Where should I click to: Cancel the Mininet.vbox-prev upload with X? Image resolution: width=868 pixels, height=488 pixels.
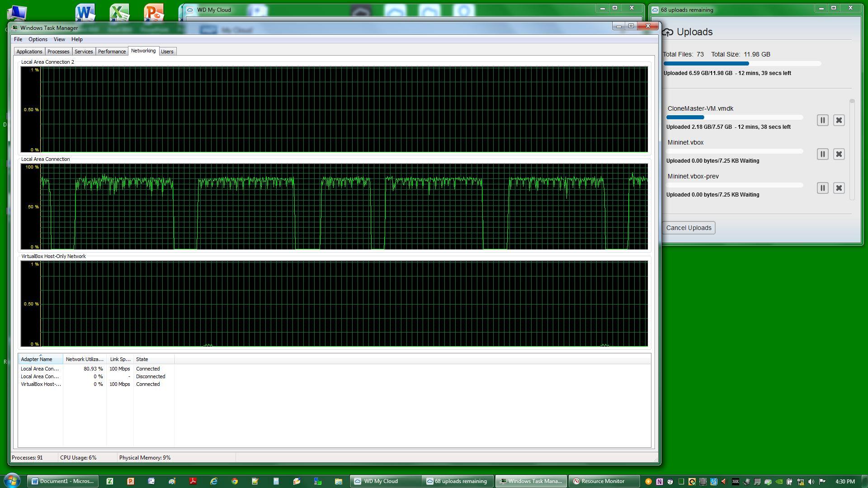[x=839, y=188]
